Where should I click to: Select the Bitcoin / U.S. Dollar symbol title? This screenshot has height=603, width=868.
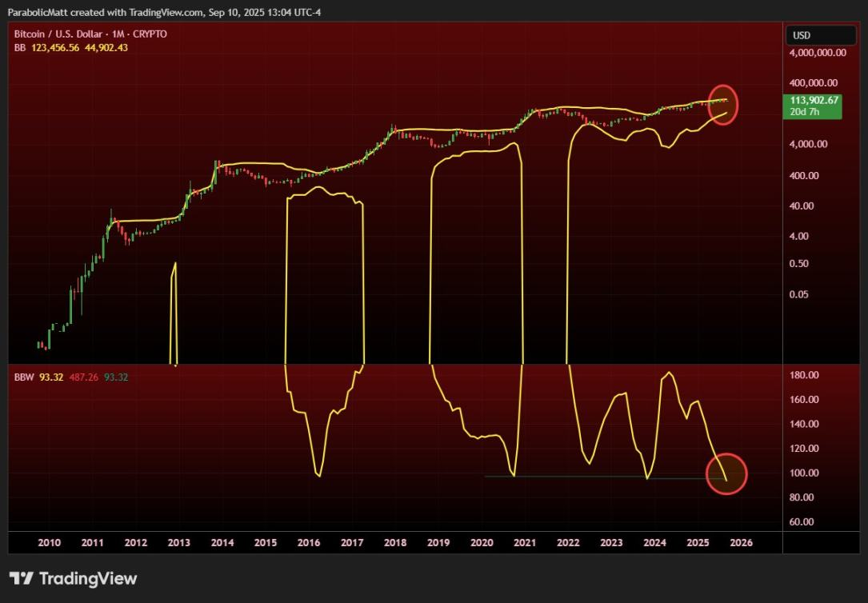[90, 34]
